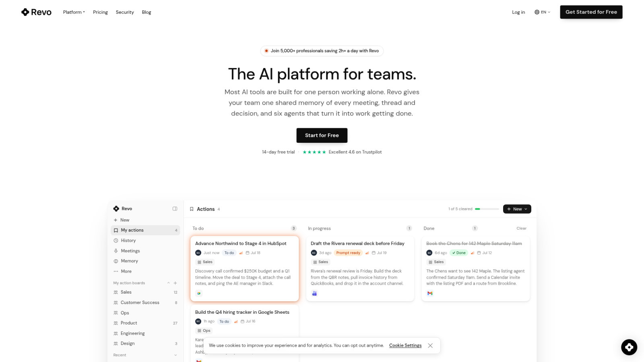Open the globe language icon
This screenshot has height=362, width=644.
[x=537, y=12]
